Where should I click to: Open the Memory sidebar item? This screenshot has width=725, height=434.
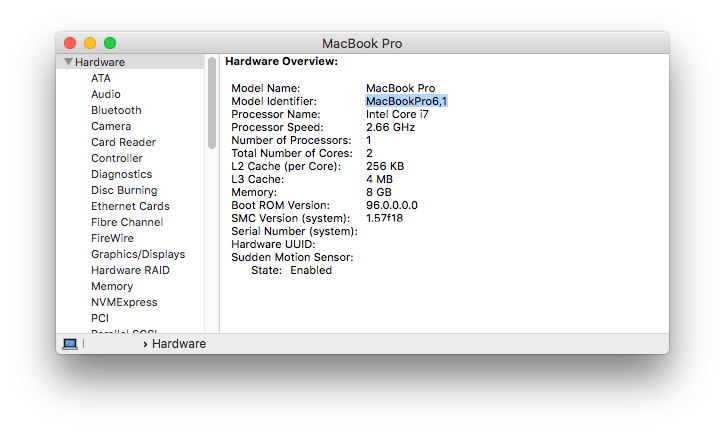[112, 287]
